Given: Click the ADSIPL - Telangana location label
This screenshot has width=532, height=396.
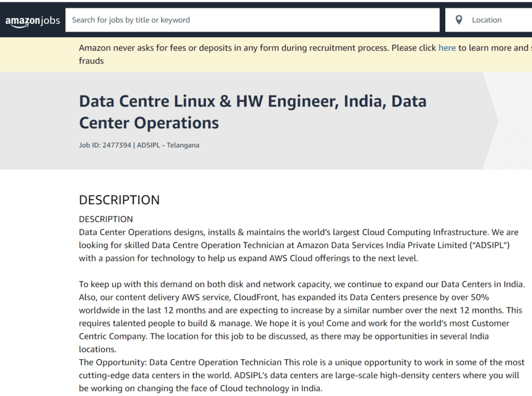Looking at the screenshot, I should [167, 145].
